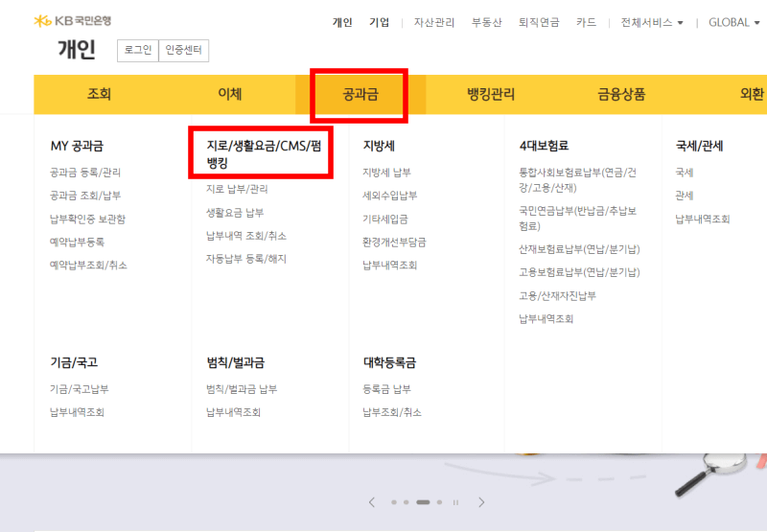Open the 4대보험료 section heading
The height and width of the screenshot is (532, 767).
tap(544, 146)
